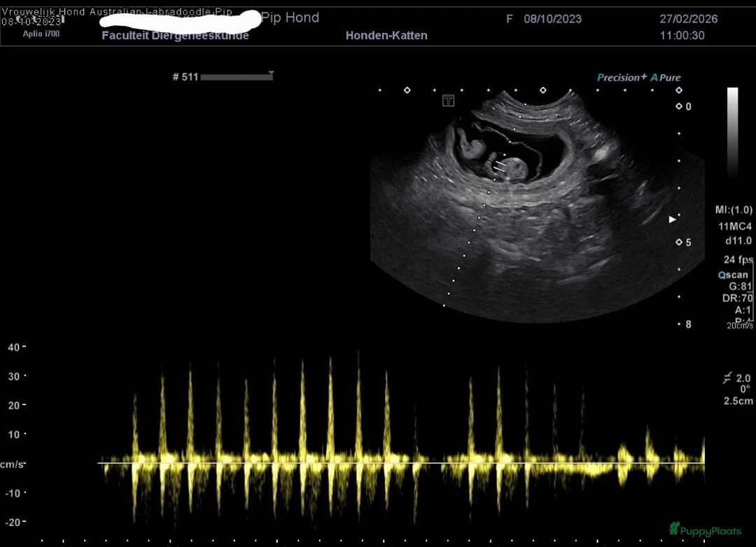This screenshot has width=756, height=547.
Task: Click the Honden-Katten header text
Action: coord(386,35)
